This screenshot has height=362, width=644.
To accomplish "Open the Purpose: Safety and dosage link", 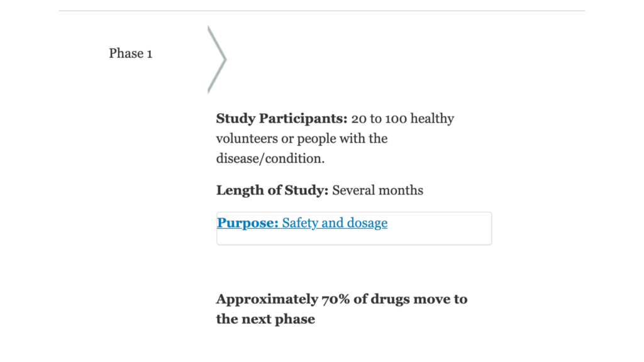I will click(x=302, y=223).
